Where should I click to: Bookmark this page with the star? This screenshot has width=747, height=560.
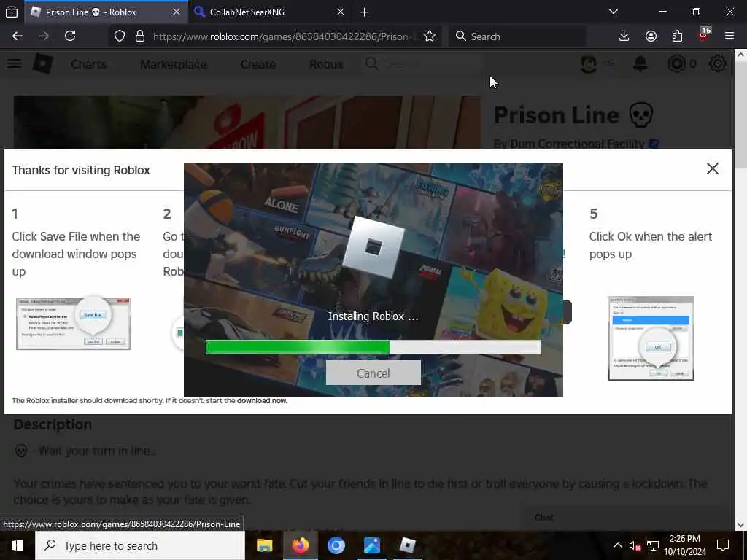430,36
